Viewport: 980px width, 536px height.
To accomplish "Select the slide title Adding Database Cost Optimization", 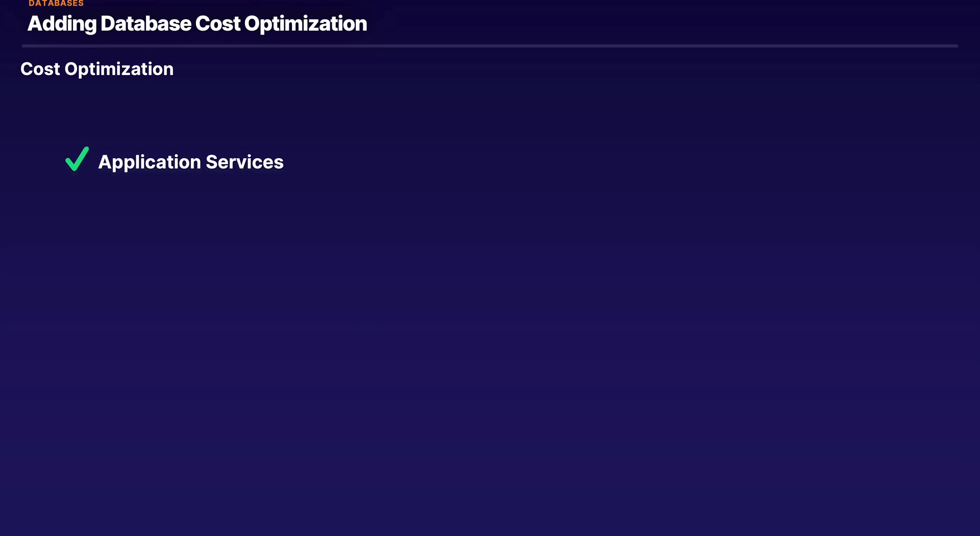I will 197,23.
